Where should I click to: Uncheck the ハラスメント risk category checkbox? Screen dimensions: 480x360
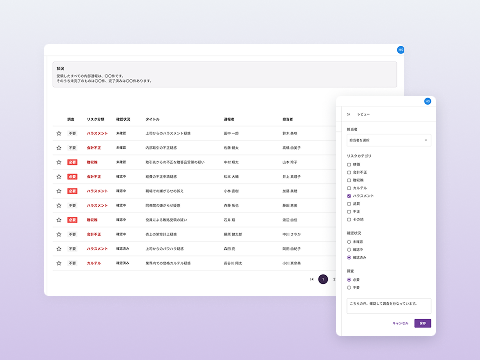tap(349, 196)
